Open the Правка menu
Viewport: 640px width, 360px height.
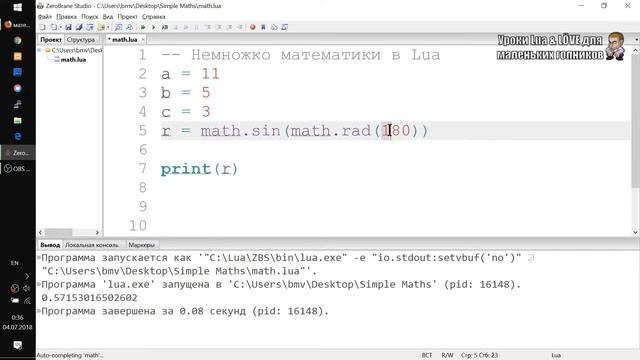point(67,17)
